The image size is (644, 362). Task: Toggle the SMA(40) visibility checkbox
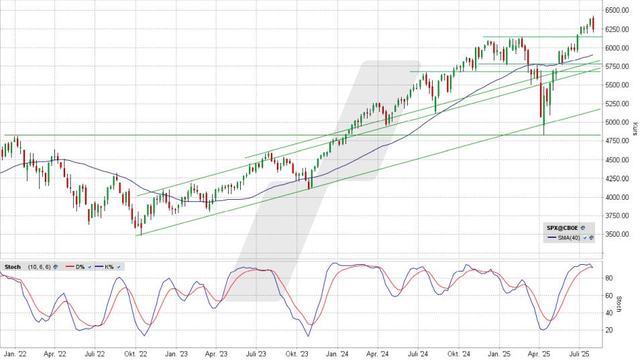(x=584, y=237)
